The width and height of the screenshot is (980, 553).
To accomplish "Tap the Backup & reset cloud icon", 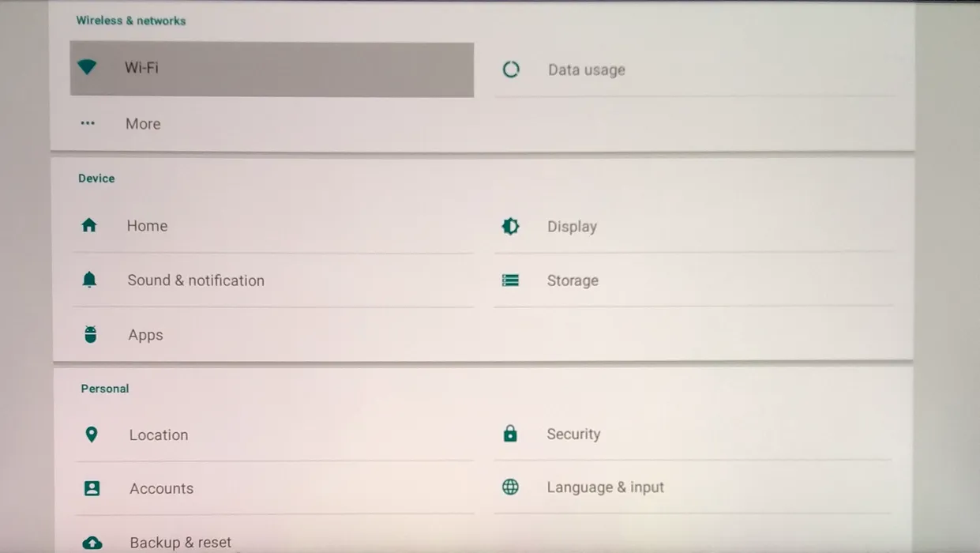I will pos(92,543).
